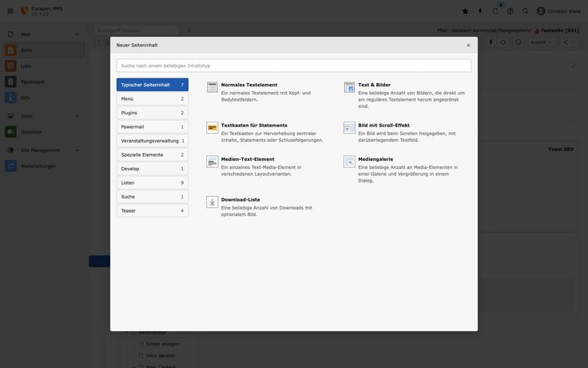Open the Powermail category tab
This screenshot has width=588, height=368.
pos(152,126)
